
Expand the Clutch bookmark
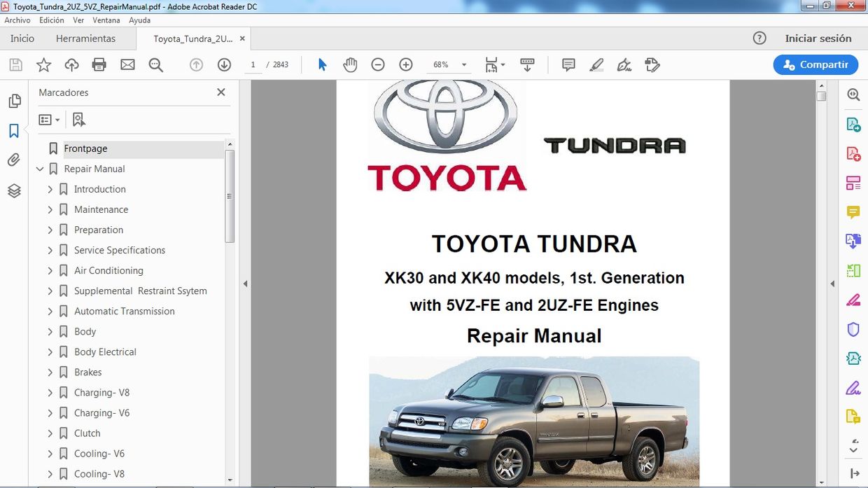point(50,433)
